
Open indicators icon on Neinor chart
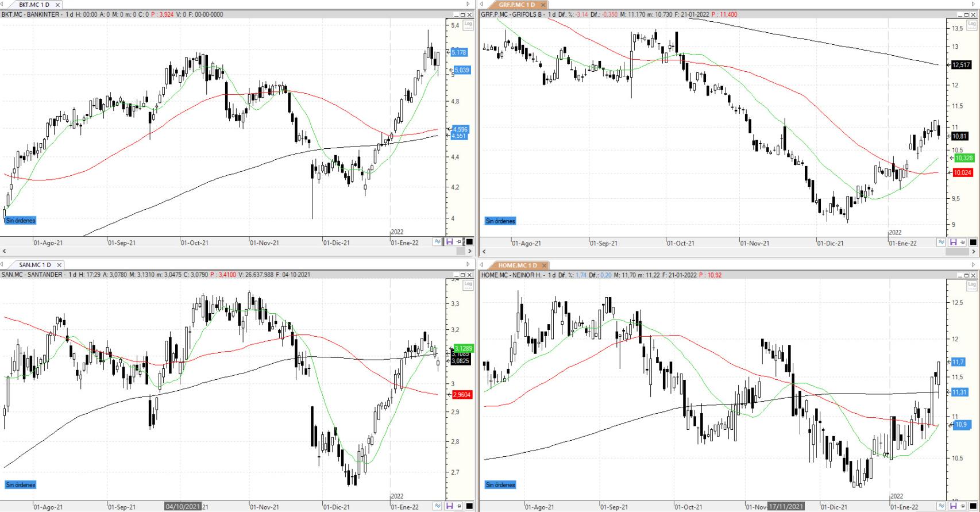942,506
